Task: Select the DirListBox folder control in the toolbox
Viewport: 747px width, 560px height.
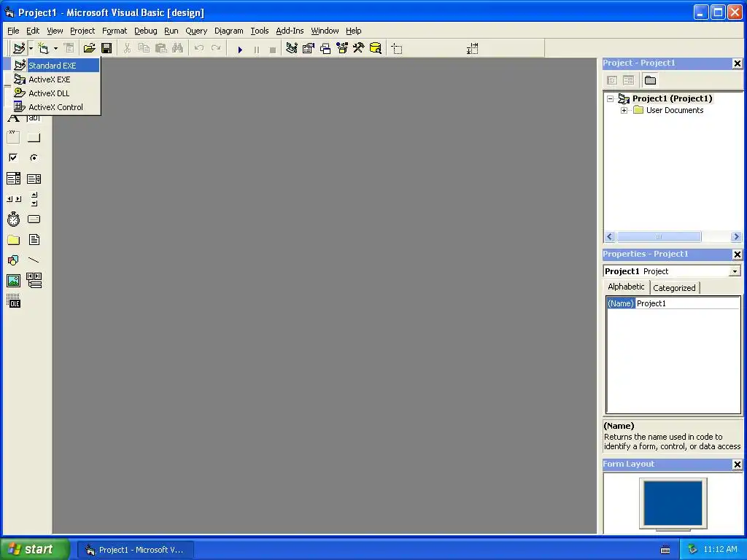Action: pyautogui.click(x=13, y=239)
